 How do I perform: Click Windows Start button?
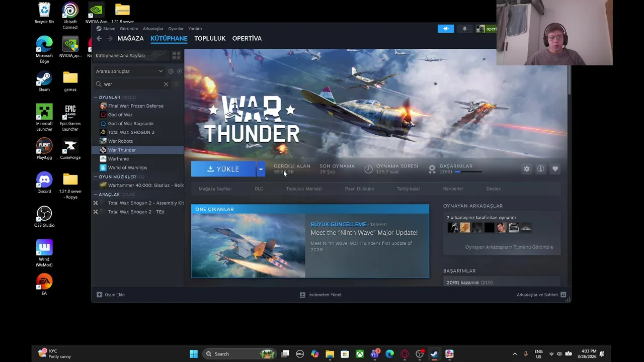[194, 354]
